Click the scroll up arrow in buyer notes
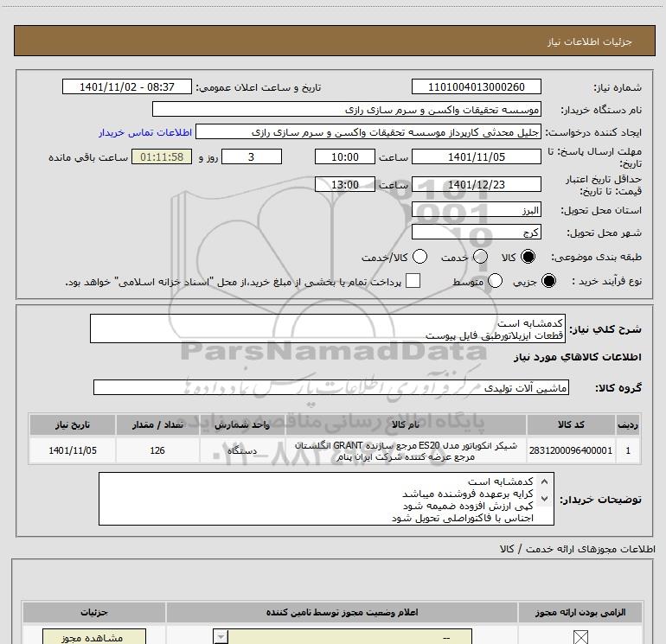The width and height of the screenshot is (666, 644). point(544,481)
